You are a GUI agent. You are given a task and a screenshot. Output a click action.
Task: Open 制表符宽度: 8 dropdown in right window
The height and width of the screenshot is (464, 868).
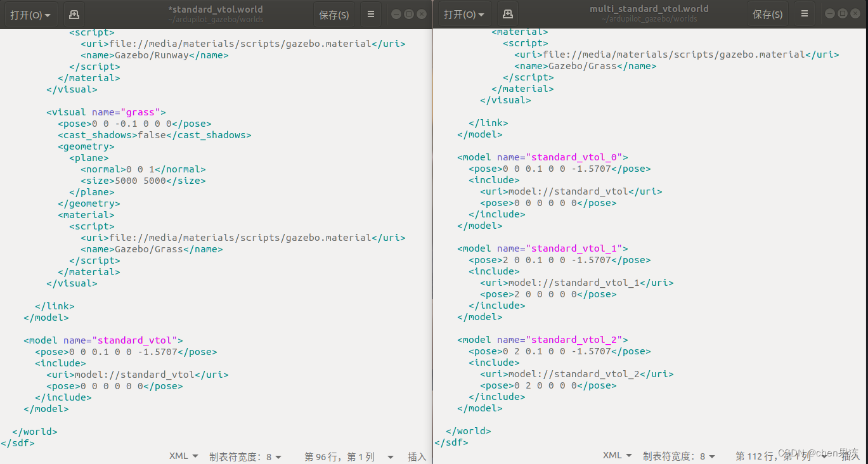pyautogui.click(x=678, y=456)
